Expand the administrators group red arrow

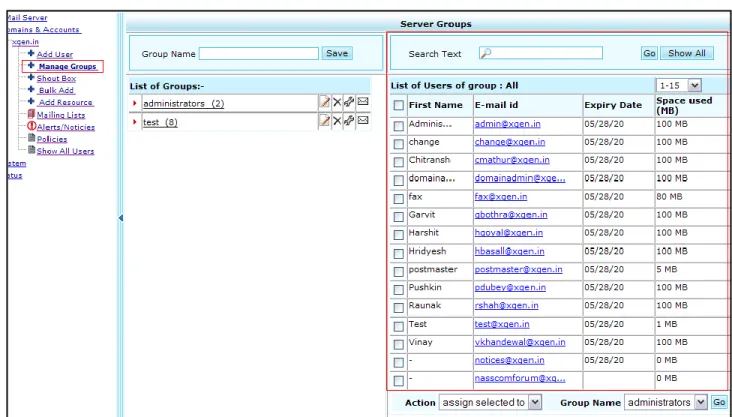click(135, 103)
